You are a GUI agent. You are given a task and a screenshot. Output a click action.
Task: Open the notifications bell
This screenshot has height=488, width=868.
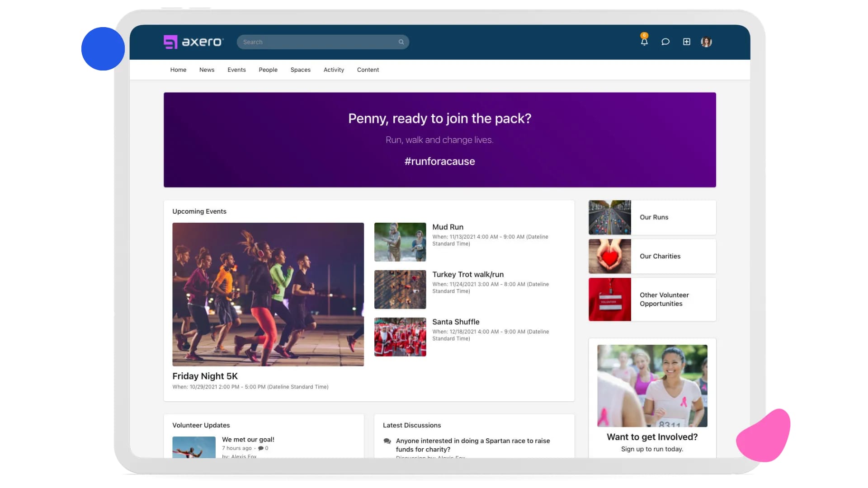(644, 42)
